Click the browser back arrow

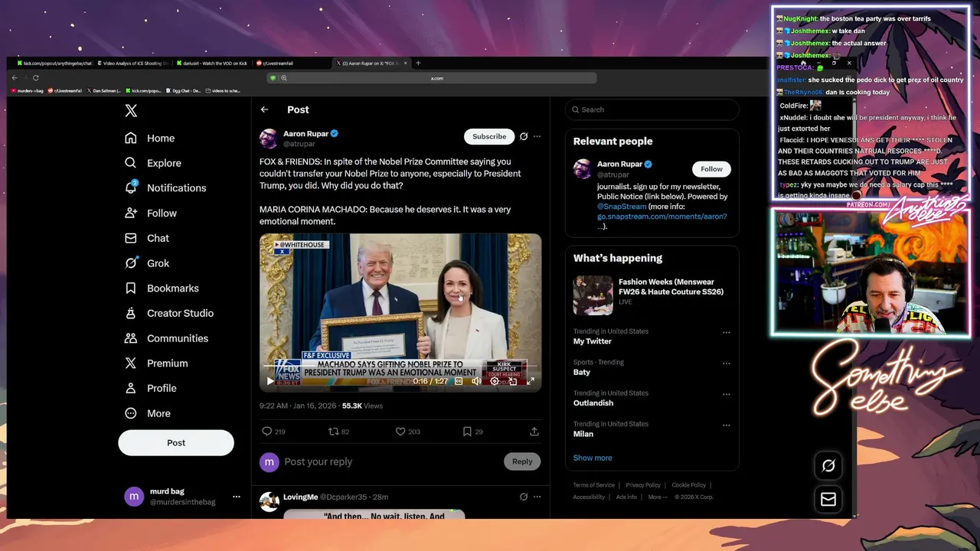pos(15,77)
